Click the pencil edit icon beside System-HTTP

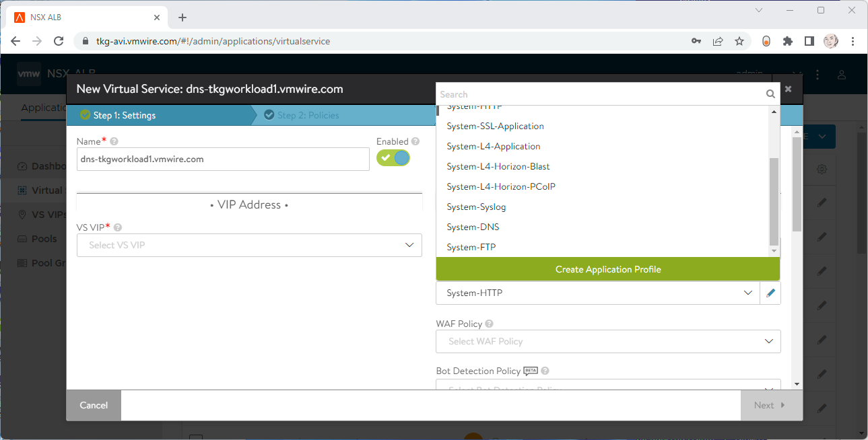[x=770, y=293]
